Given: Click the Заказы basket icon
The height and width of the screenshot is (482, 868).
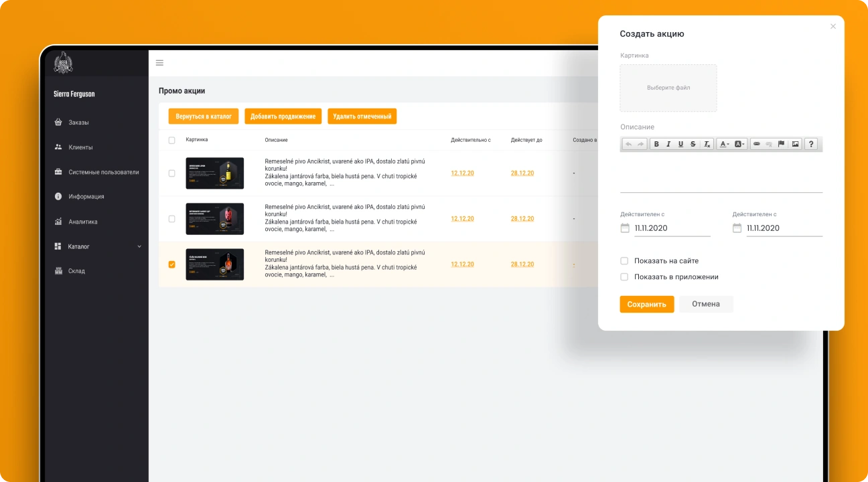Looking at the screenshot, I should click(58, 123).
